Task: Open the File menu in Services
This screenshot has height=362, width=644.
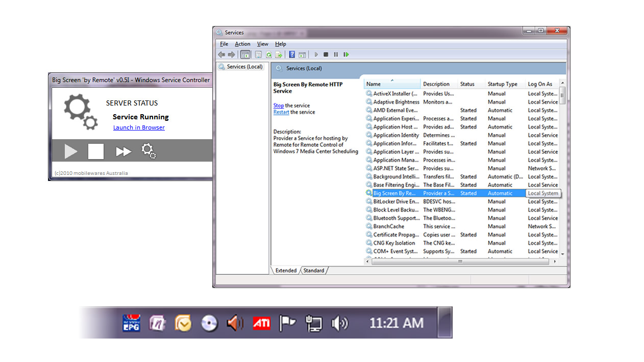Action: [x=224, y=44]
